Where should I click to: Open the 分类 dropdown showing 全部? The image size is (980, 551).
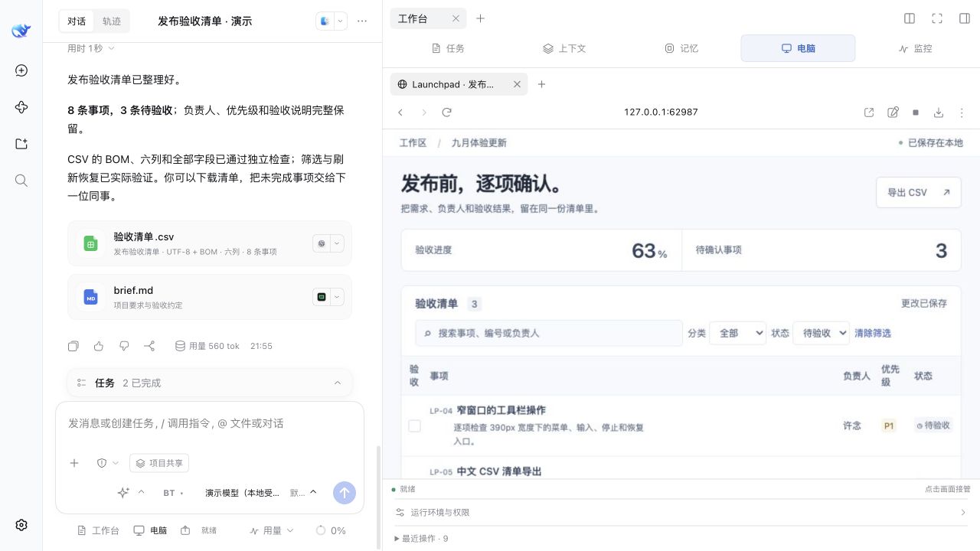(737, 333)
